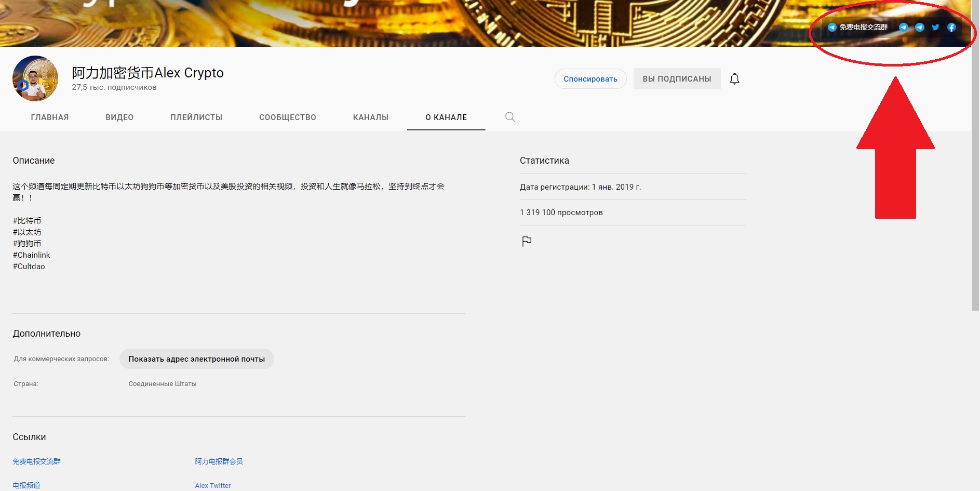Select the СООБЩЕСТВО tab
The image size is (980, 491).
(288, 117)
